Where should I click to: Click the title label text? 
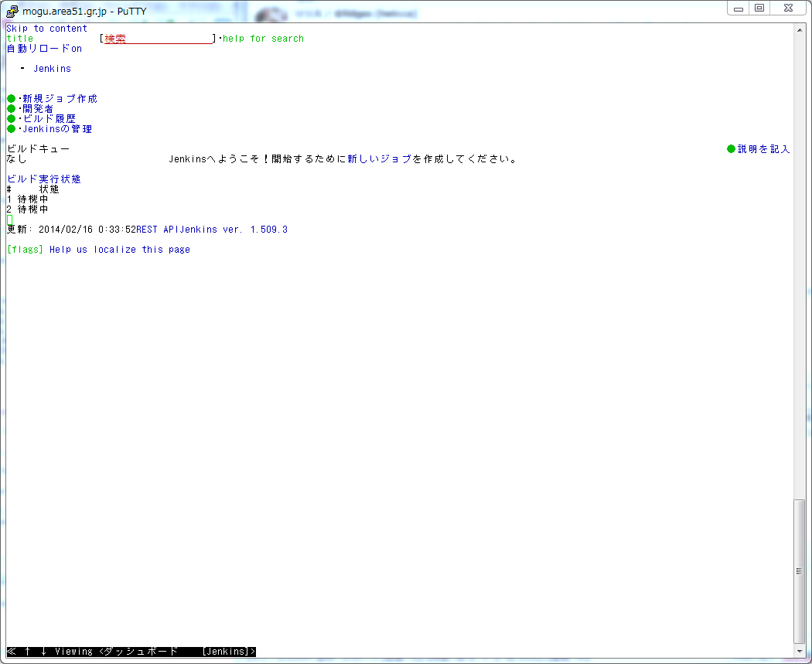click(x=19, y=39)
